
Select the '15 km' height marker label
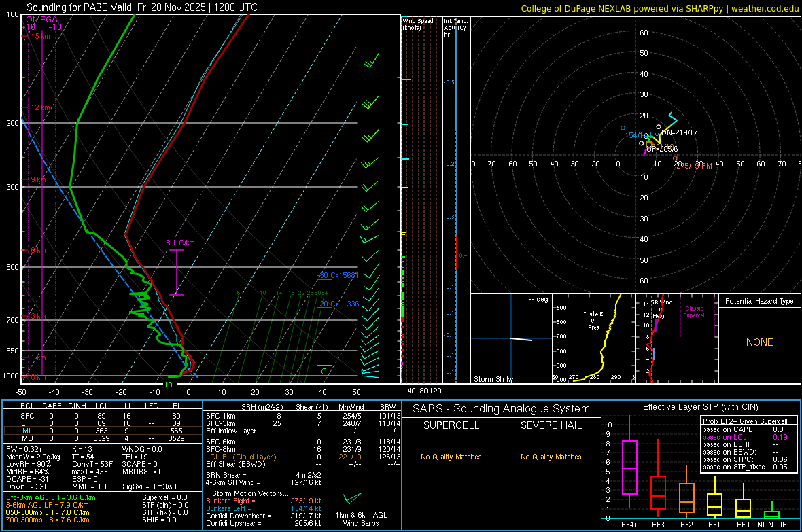40,36
